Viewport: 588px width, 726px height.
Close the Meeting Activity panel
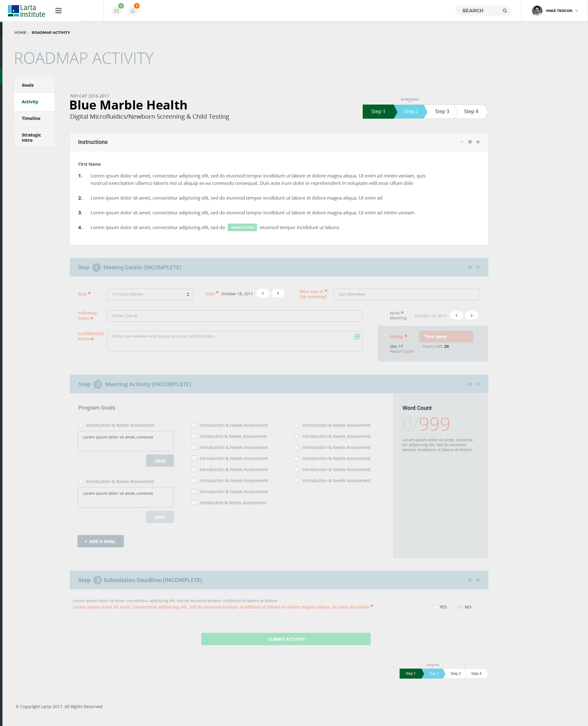pos(478,384)
